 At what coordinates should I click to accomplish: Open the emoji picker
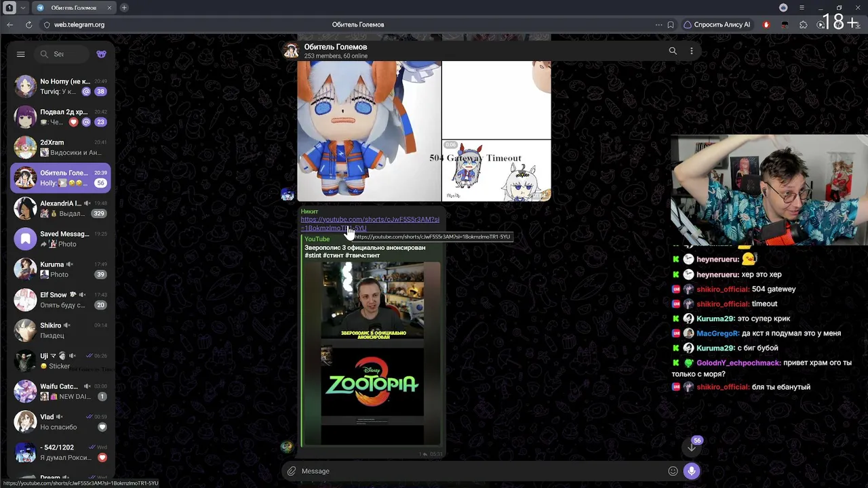(x=673, y=471)
